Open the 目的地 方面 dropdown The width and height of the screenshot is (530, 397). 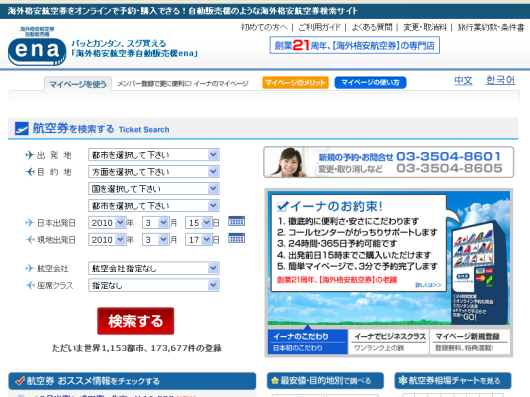pyautogui.click(x=154, y=172)
